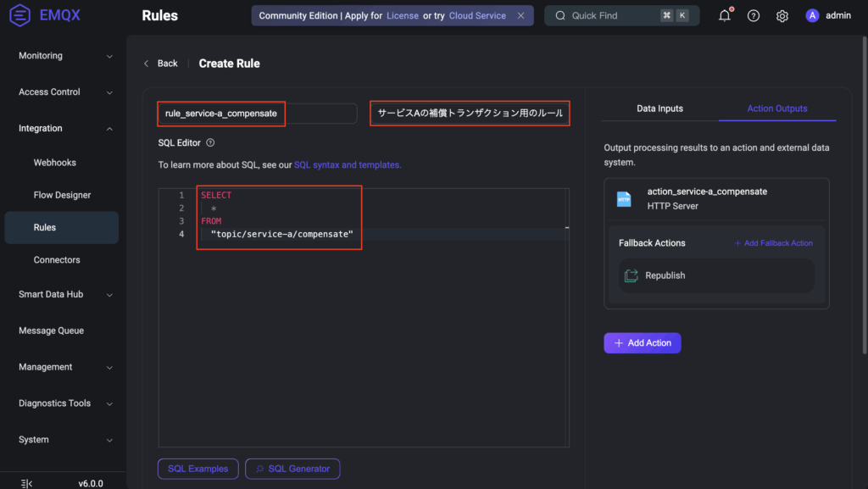Open Connectors in the sidebar
The height and width of the screenshot is (489, 868).
point(57,260)
